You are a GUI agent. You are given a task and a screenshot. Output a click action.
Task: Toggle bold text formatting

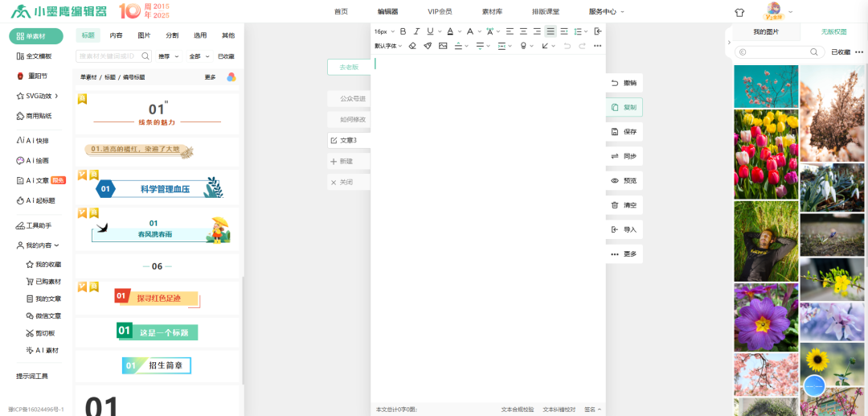[x=403, y=31]
